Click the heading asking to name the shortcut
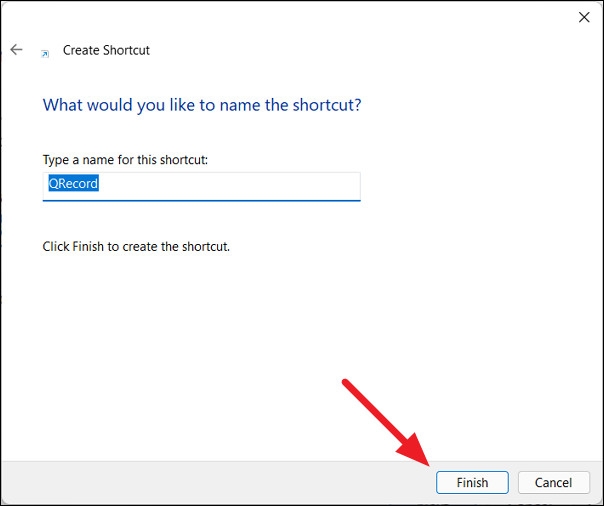 point(201,105)
